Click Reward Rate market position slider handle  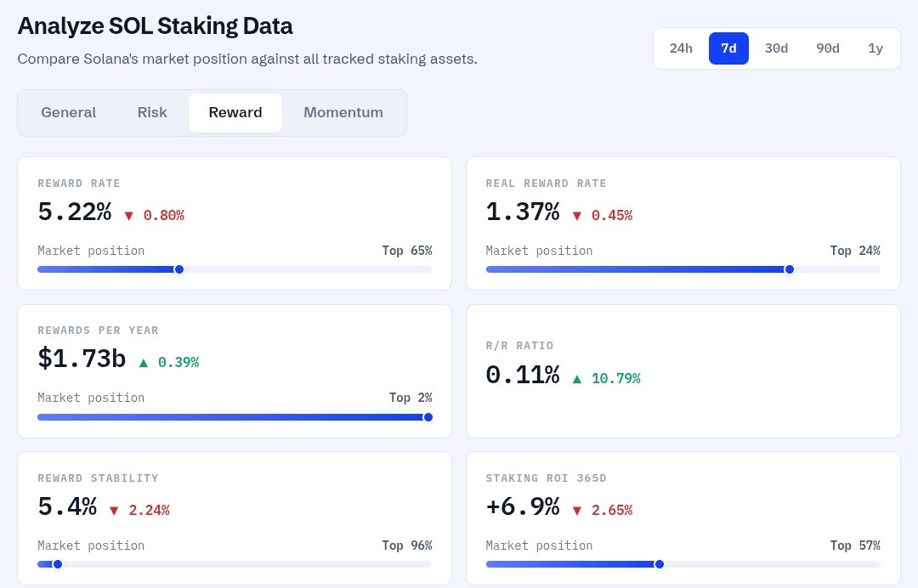pyautogui.click(x=179, y=269)
